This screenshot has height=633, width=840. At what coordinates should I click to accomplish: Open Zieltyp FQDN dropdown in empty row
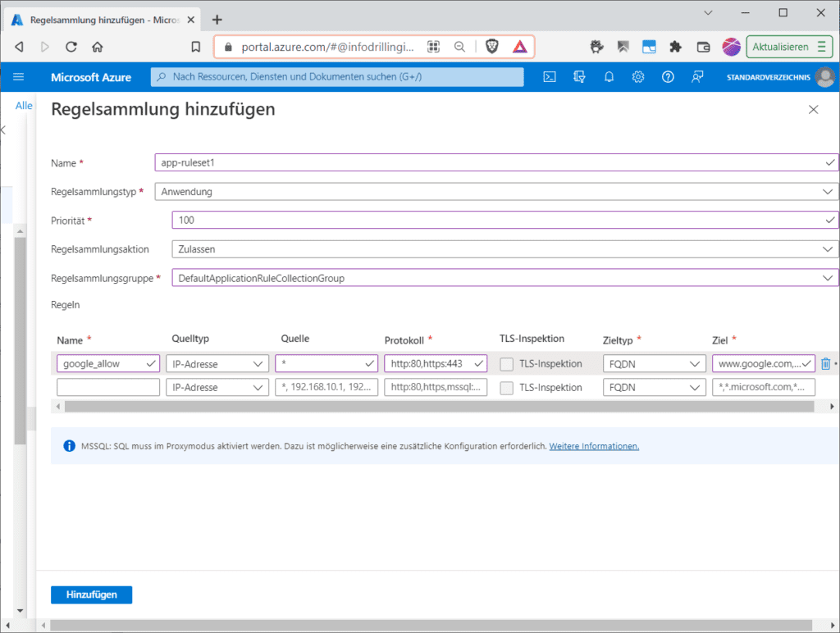[x=654, y=387]
